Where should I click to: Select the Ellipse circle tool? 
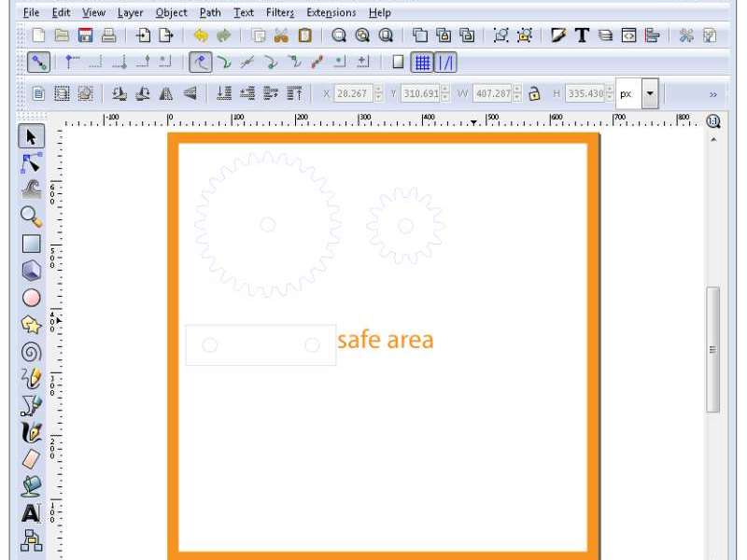pos(32,298)
